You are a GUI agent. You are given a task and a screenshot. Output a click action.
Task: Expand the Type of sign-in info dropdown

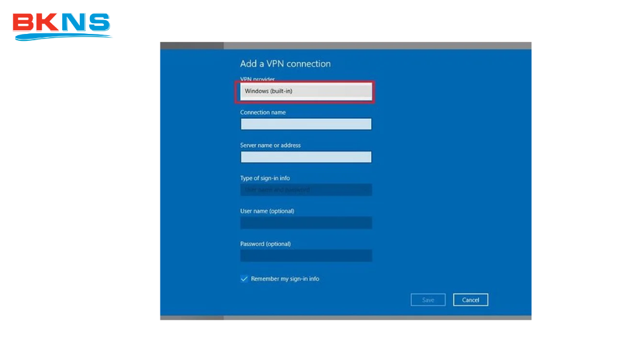(x=306, y=190)
